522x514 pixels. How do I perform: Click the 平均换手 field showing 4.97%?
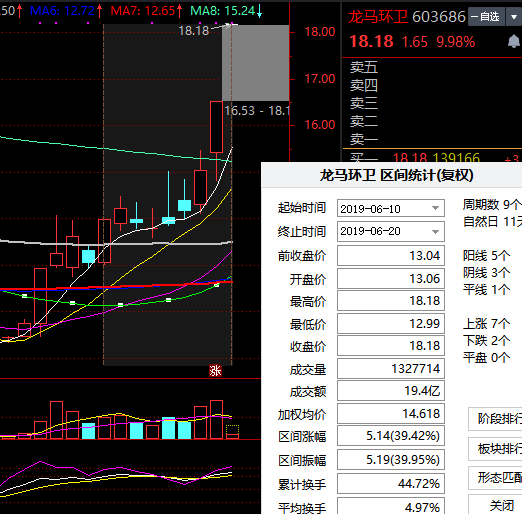tap(391, 507)
